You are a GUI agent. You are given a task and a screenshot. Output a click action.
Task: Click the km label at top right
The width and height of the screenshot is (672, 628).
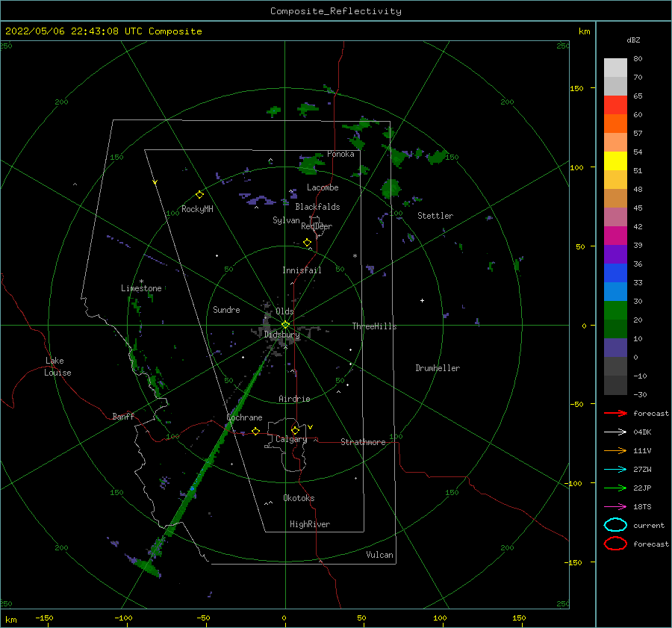pyautogui.click(x=584, y=31)
